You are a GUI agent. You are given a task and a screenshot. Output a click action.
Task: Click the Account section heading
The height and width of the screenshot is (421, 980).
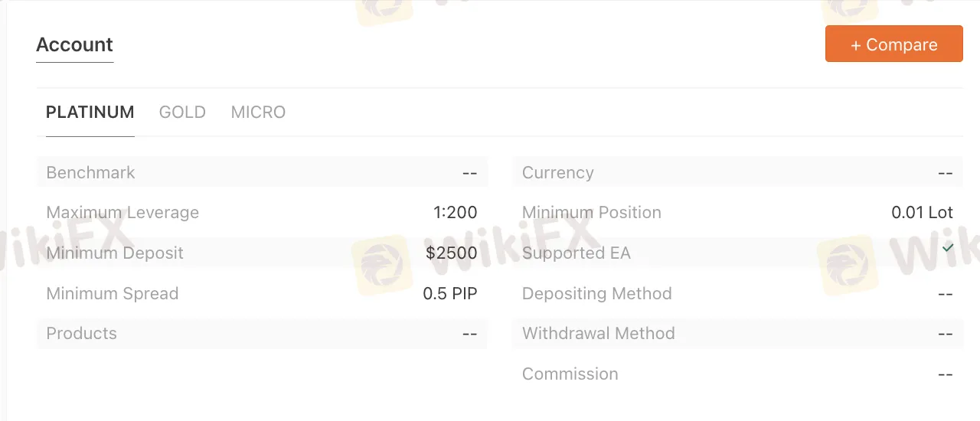(x=74, y=45)
